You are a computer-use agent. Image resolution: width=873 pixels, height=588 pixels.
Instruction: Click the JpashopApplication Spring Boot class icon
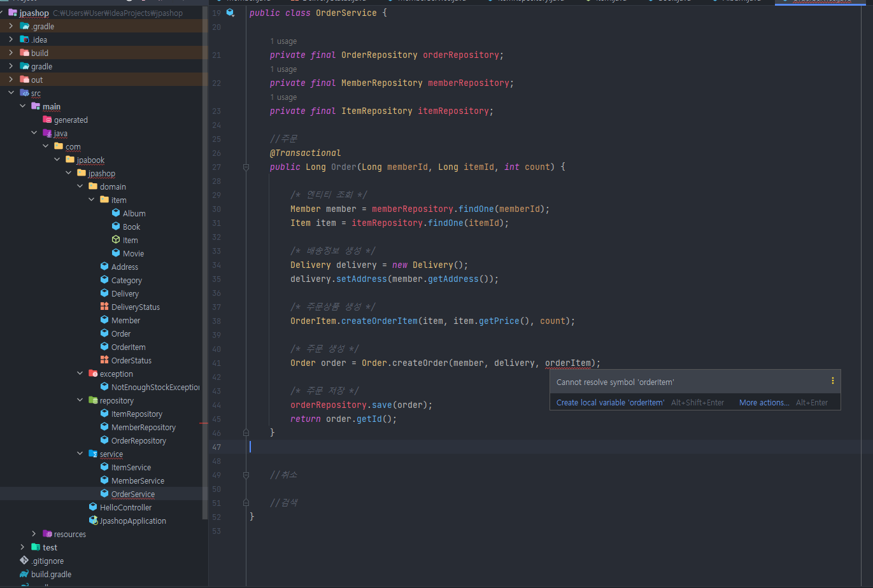[x=94, y=521]
